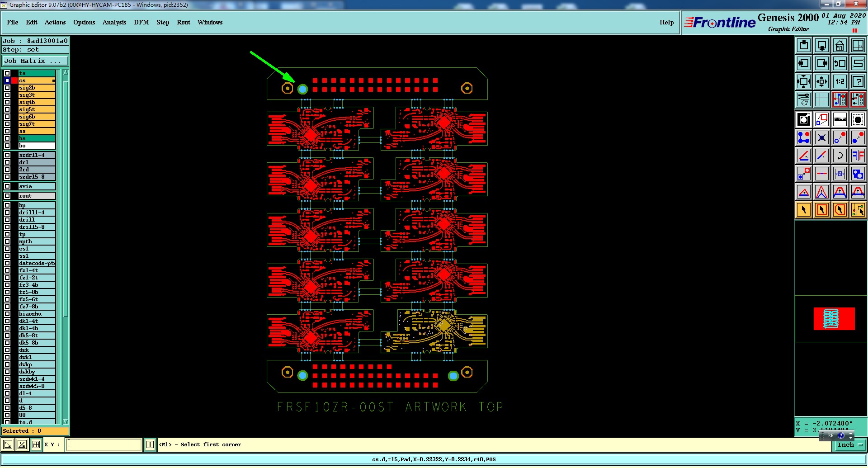Click the diagonal arrows icon in the bottom-left bar
The height and width of the screenshot is (468, 868).
[x=7, y=445]
